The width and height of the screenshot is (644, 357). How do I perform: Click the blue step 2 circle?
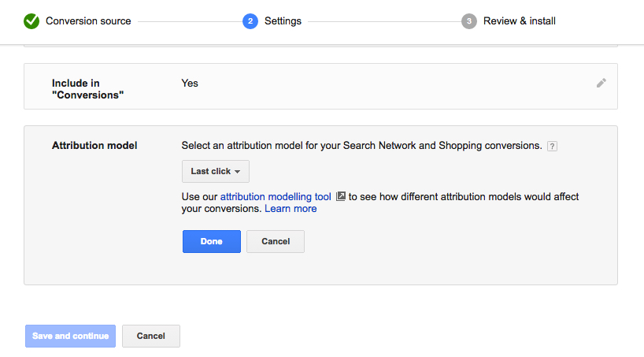pyautogui.click(x=250, y=21)
